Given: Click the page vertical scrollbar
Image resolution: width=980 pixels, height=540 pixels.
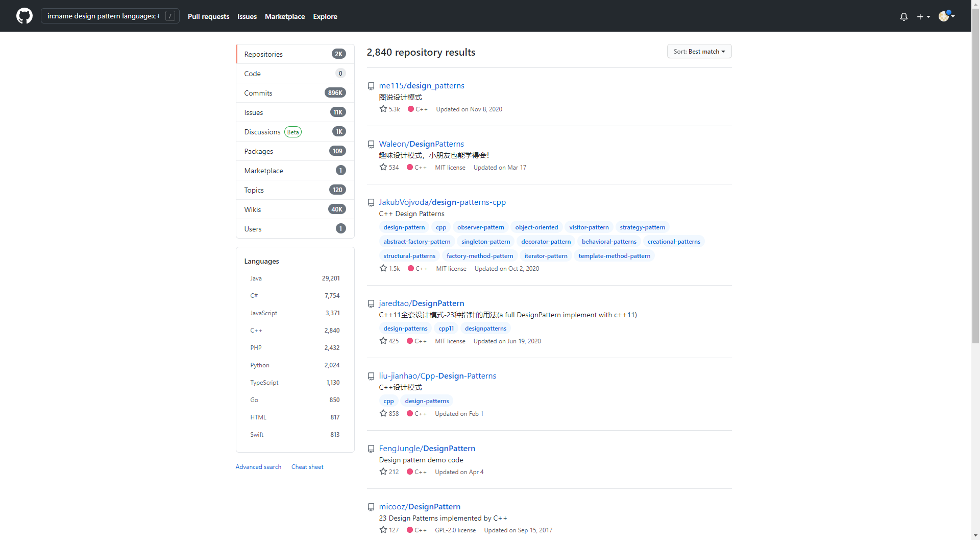Looking at the screenshot, I should coord(975,204).
